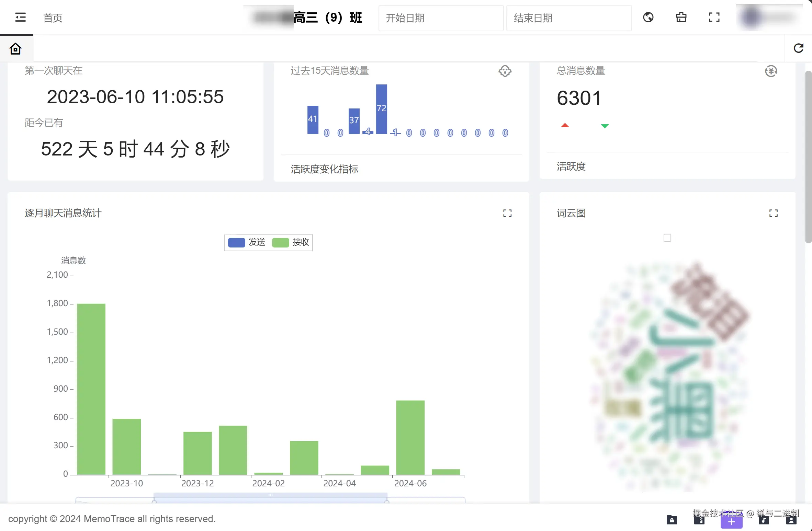Open the 开始日期 date picker field

(441, 18)
